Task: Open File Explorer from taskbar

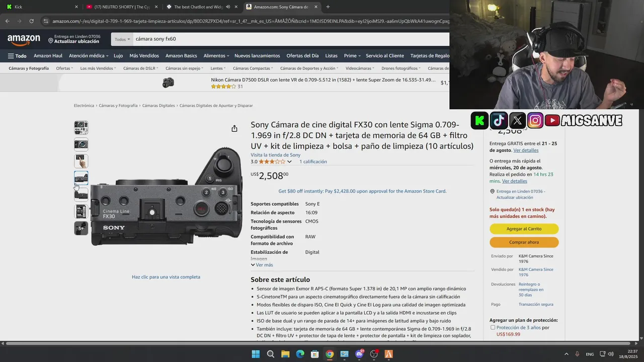Action: coord(285,354)
